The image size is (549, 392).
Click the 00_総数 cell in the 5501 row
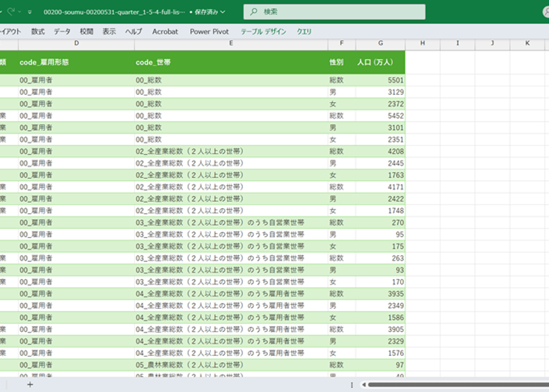pos(231,80)
